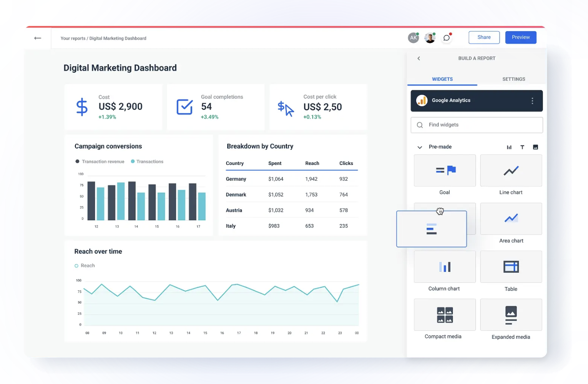Select the Area chart widget
588x384 pixels.
pos(511,219)
